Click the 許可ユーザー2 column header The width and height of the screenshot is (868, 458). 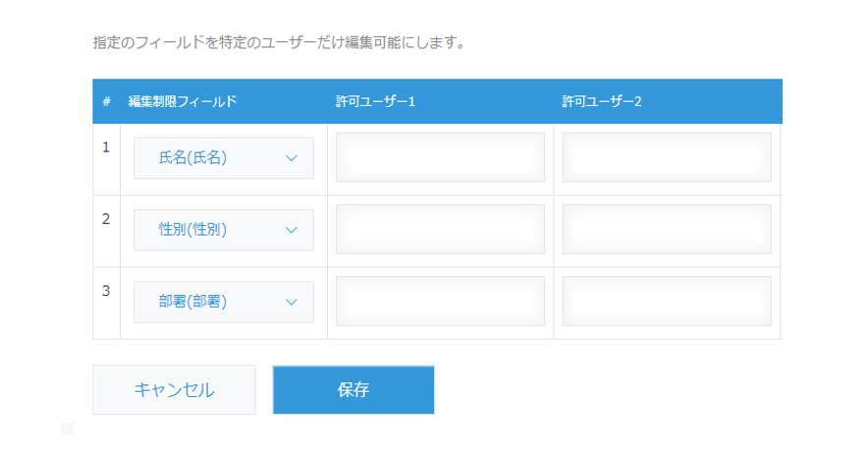[x=602, y=101]
